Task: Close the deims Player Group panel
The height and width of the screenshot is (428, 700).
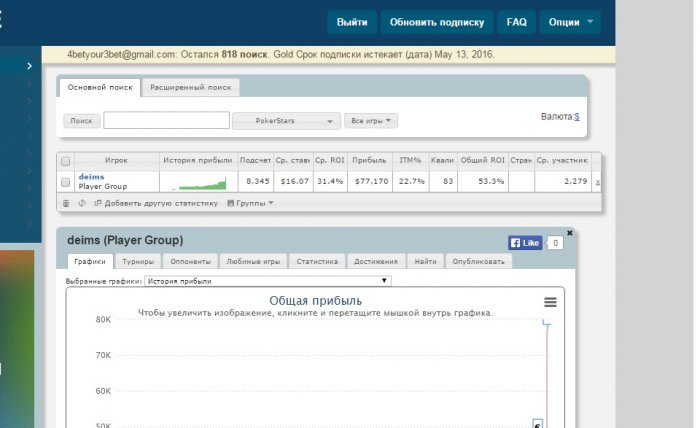Action: point(570,233)
